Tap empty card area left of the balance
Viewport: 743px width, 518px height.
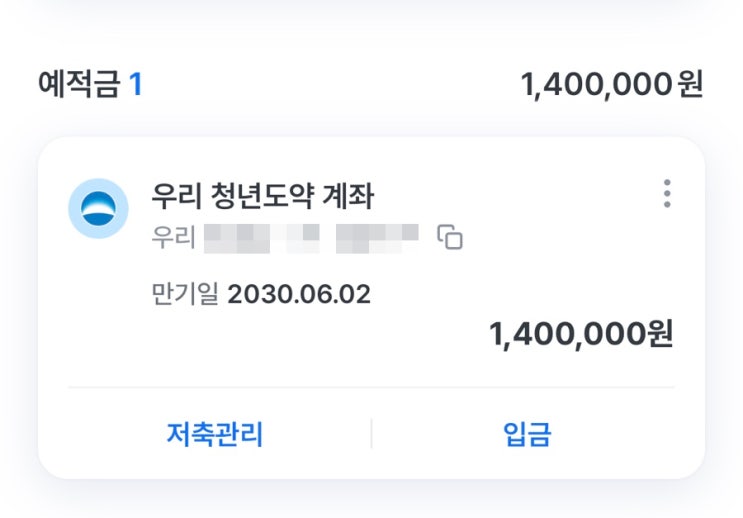pos(250,340)
